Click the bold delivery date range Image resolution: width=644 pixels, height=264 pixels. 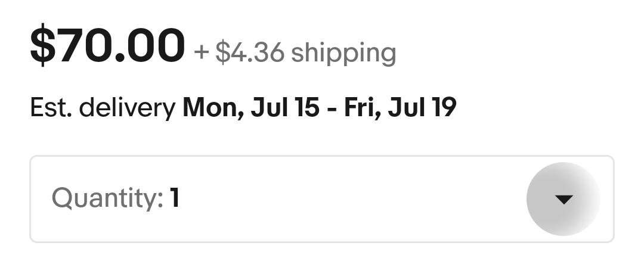[x=319, y=108]
